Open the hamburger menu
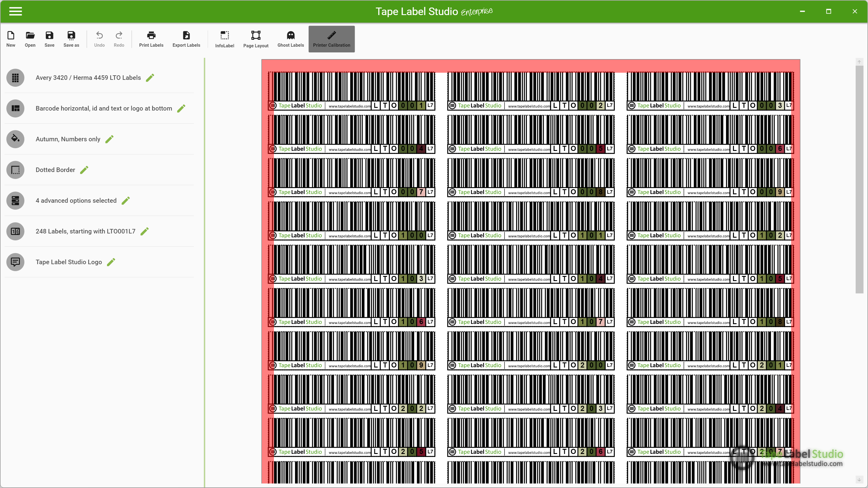868x488 pixels. tap(15, 11)
